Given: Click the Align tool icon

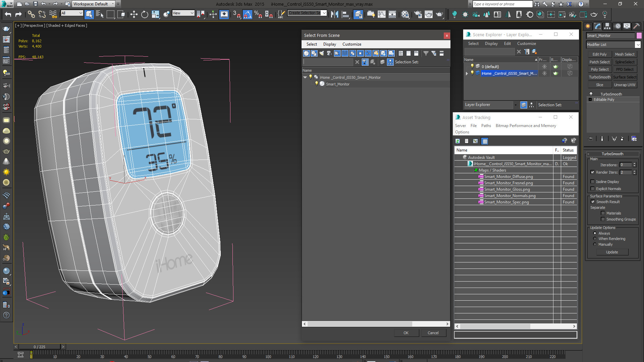Looking at the screenshot, I should point(345,14).
